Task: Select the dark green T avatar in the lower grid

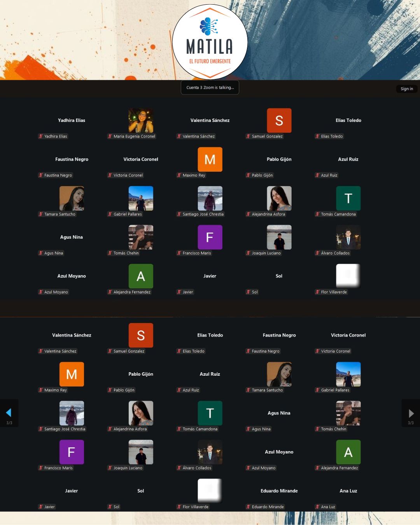Action: [x=210, y=413]
